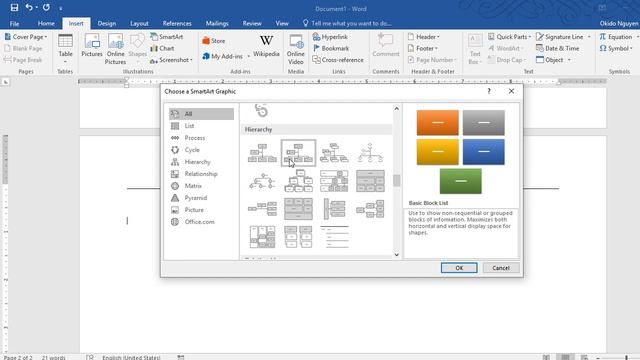Open the File tab
Screen dimensions: 640x360
pos(14,23)
